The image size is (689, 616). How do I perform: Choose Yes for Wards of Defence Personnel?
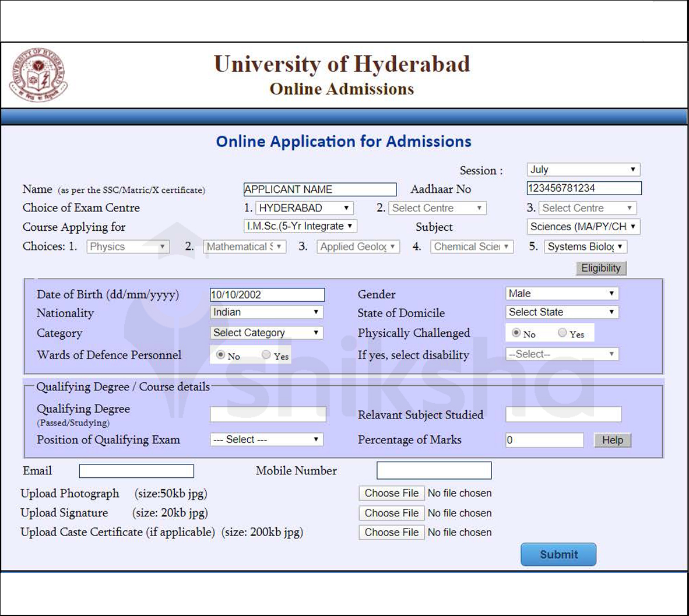pos(266,355)
